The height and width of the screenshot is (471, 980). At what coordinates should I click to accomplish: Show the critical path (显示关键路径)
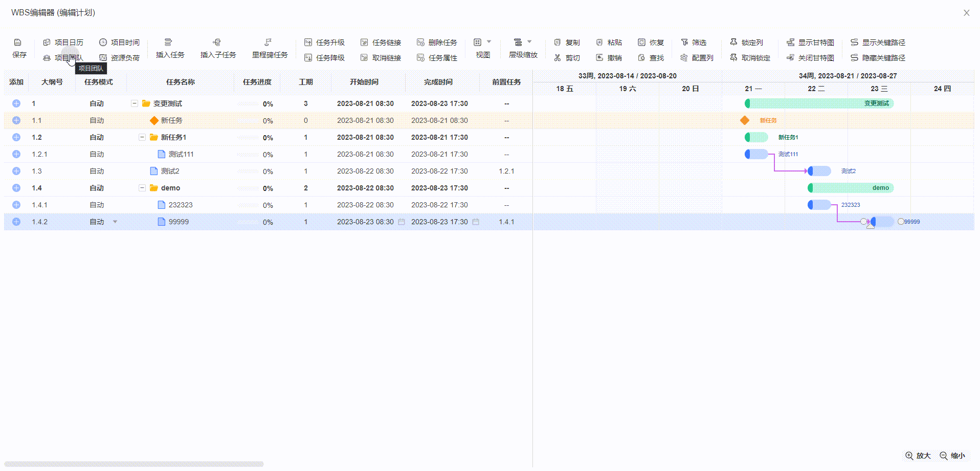pos(878,42)
